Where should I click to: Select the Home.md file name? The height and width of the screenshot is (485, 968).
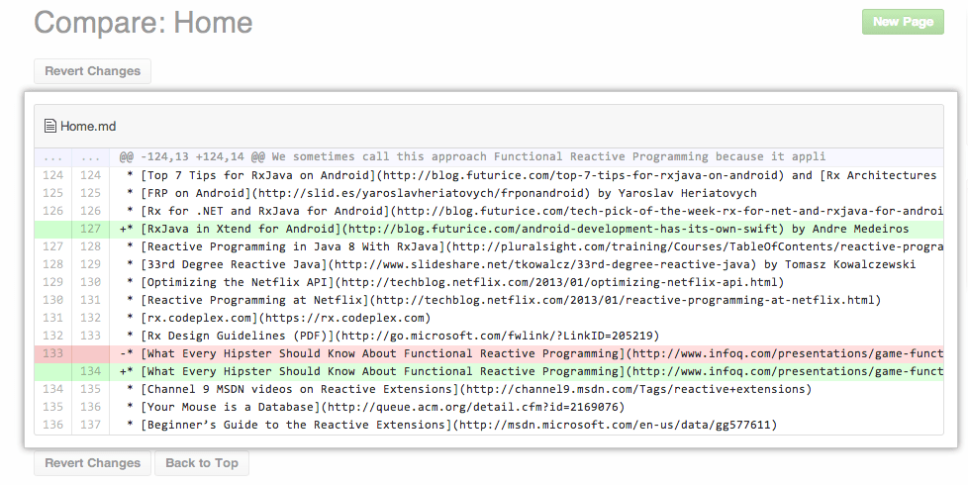[x=88, y=126]
